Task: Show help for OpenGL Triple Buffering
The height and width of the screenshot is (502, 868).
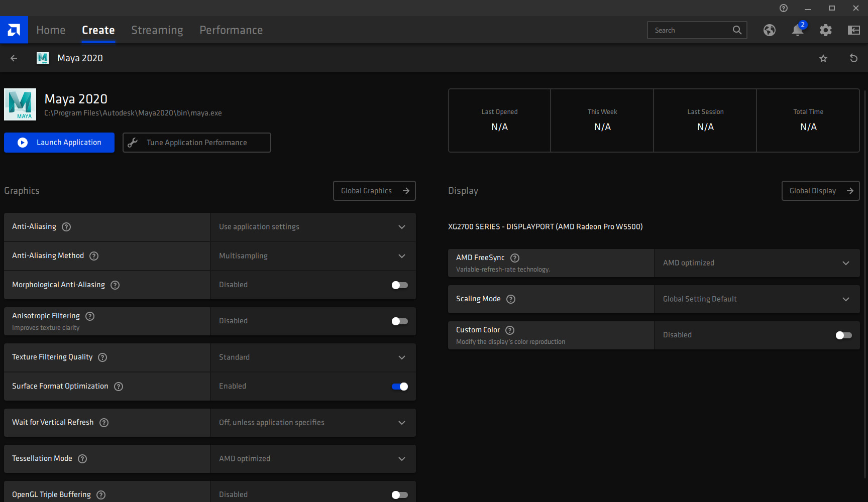Action: pyautogui.click(x=101, y=495)
